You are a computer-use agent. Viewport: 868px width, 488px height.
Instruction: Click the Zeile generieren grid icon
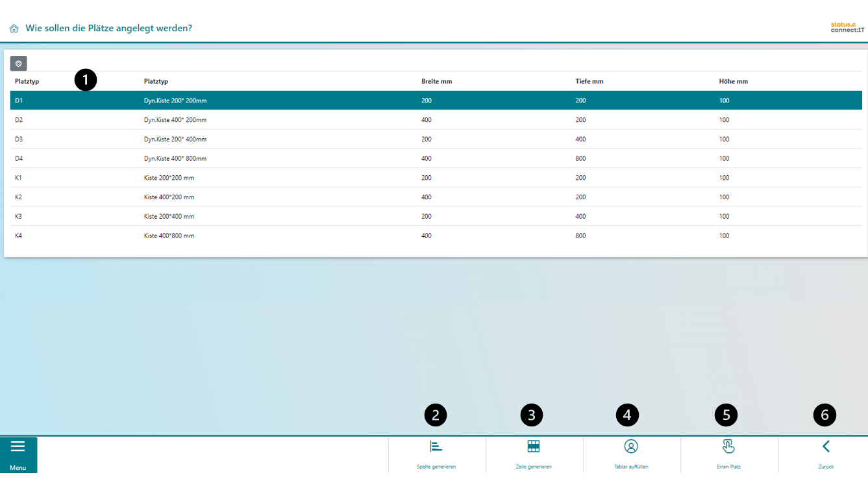534,446
